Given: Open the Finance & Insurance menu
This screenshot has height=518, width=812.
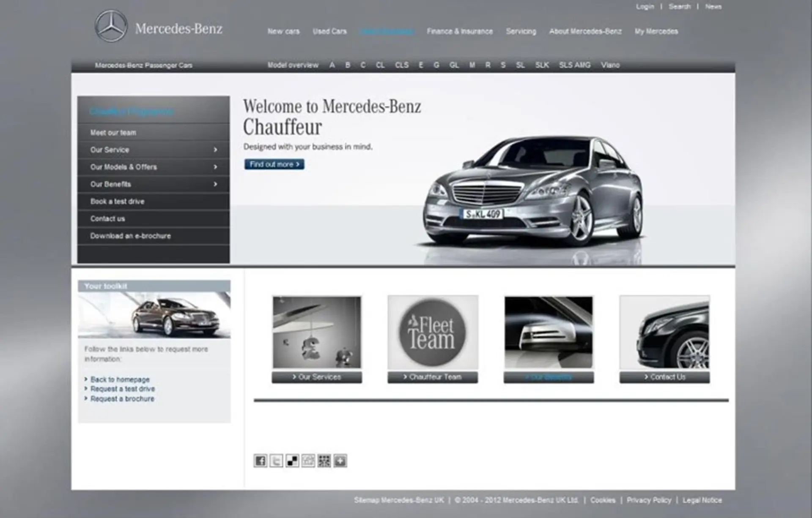Looking at the screenshot, I should 460,31.
